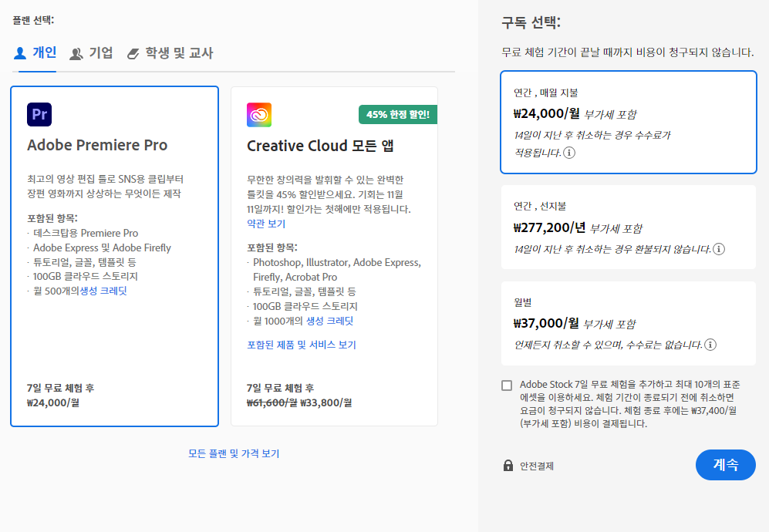Click the info icon in the 월별 option
769x532 pixels.
coord(710,345)
